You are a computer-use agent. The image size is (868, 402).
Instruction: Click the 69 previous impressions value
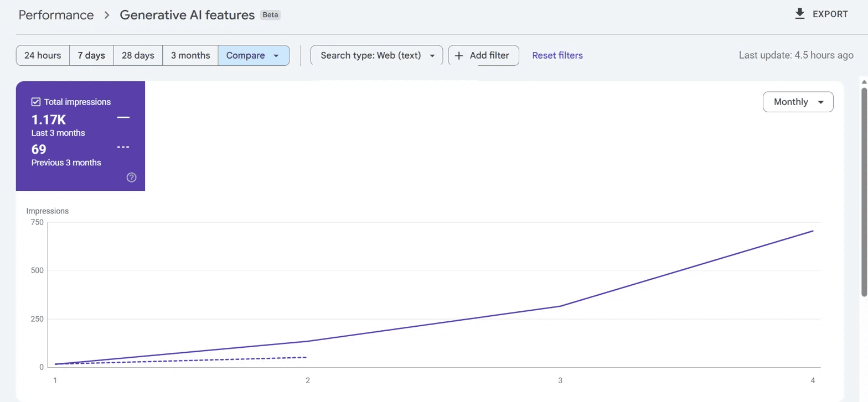coord(39,149)
